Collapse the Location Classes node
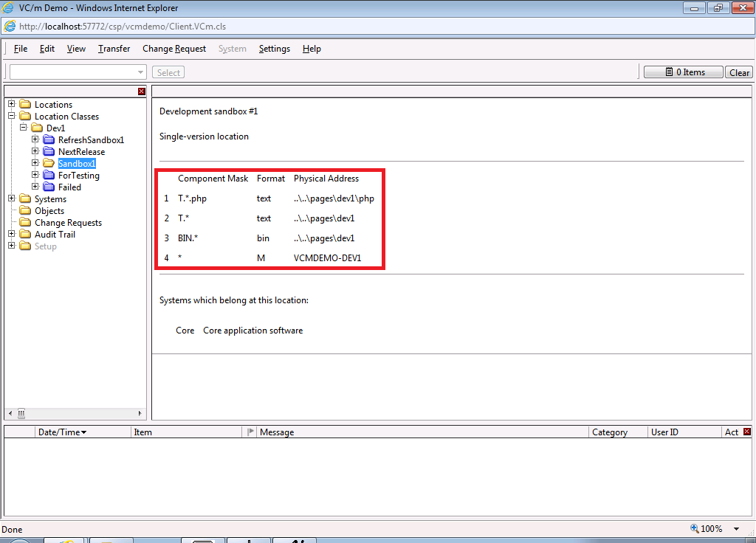756x543 pixels. click(12, 116)
